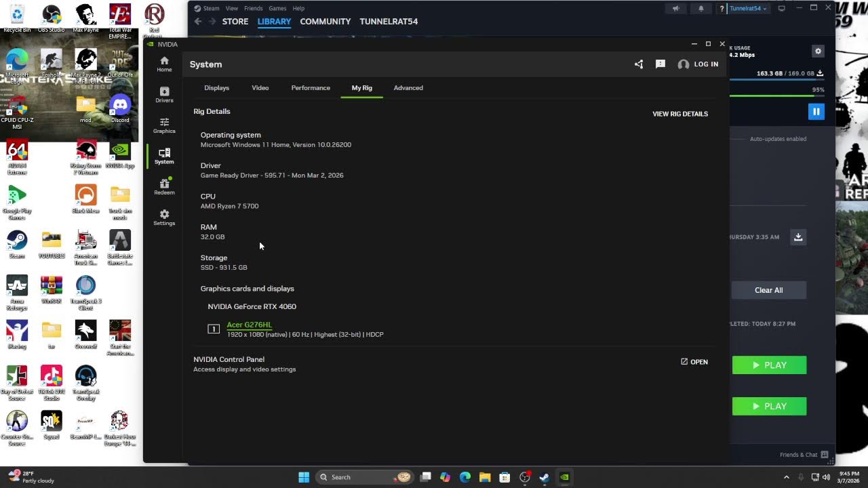Open Graphics in the NVIDIA sidebar
The width and height of the screenshot is (868, 488).
pyautogui.click(x=164, y=125)
